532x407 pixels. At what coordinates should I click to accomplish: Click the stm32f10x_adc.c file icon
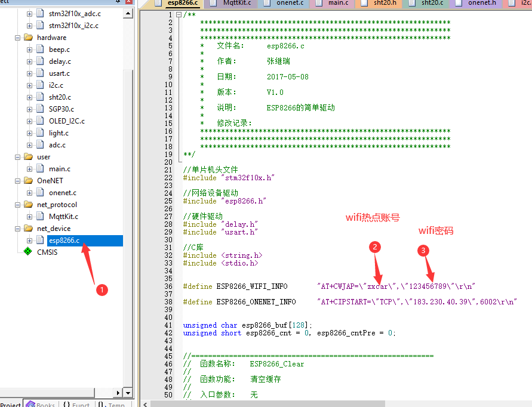[x=40, y=13]
